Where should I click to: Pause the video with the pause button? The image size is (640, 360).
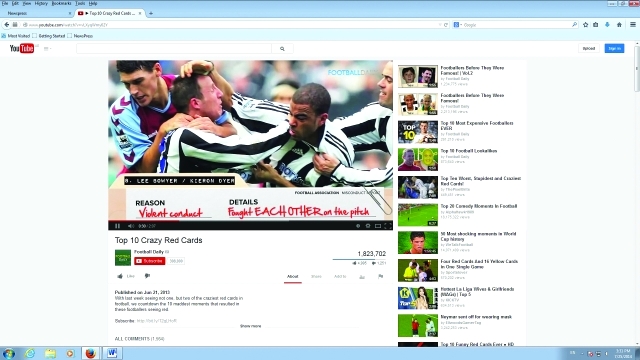(118, 226)
